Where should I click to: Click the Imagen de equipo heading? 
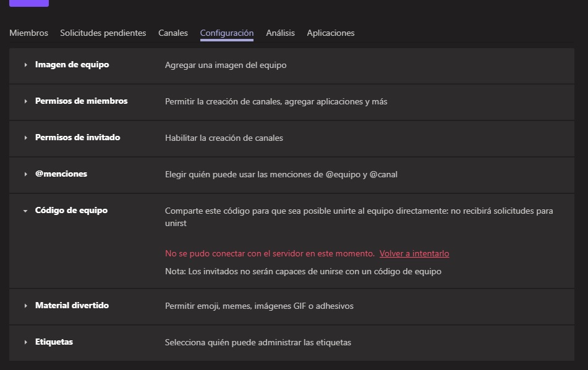72,64
